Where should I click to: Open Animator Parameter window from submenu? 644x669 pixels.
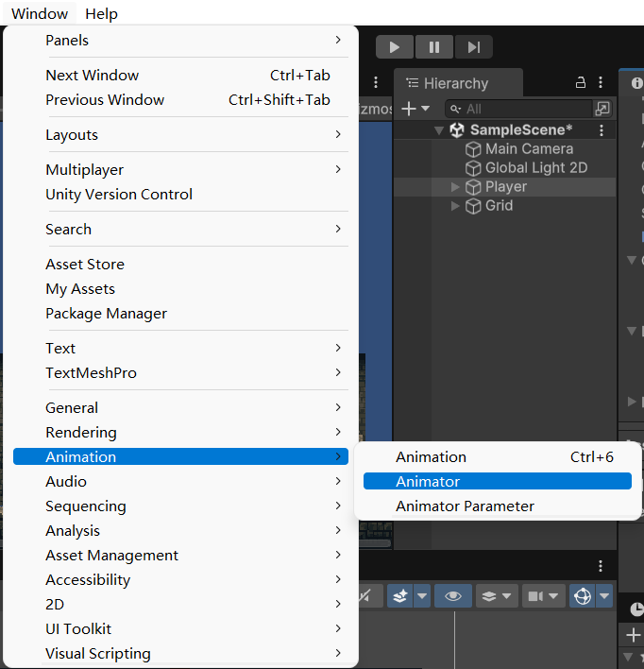coord(498,506)
